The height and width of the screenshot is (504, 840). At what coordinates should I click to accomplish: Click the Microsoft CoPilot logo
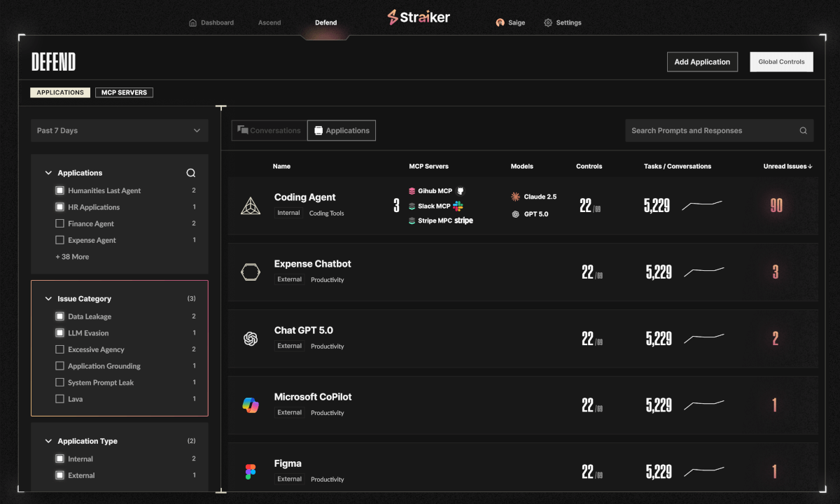tap(251, 405)
